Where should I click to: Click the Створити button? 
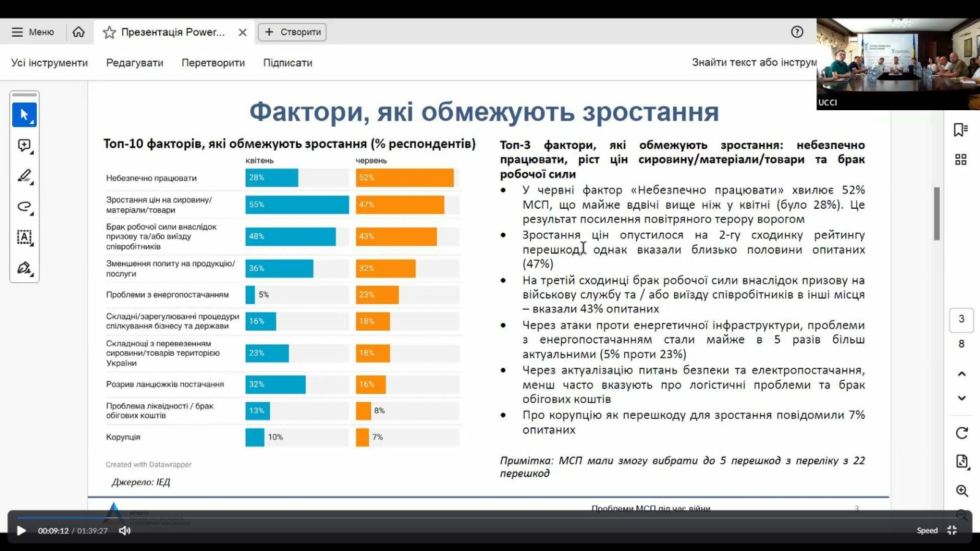(292, 32)
